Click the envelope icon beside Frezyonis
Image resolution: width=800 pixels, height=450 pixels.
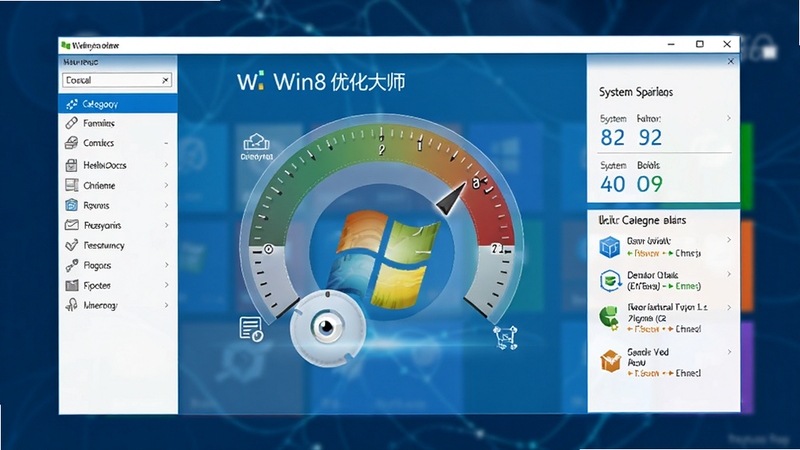pyautogui.click(x=71, y=225)
